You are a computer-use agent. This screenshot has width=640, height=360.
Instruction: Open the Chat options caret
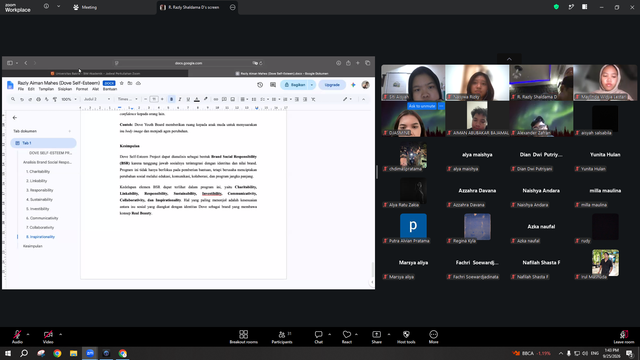[x=329, y=334]
